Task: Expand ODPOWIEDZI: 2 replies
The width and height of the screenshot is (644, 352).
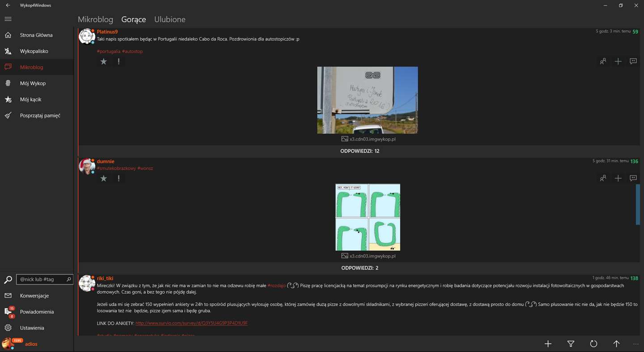Action: pos(360,268)
